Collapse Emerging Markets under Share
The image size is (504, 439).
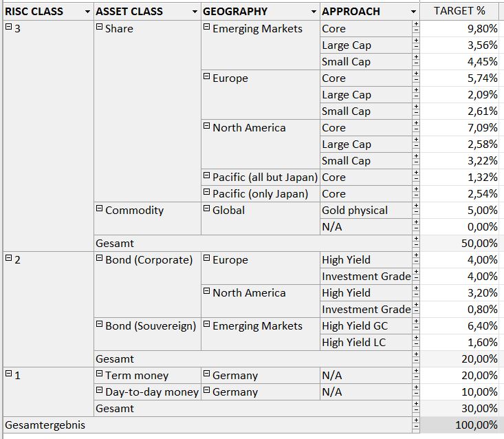point(207,28)
